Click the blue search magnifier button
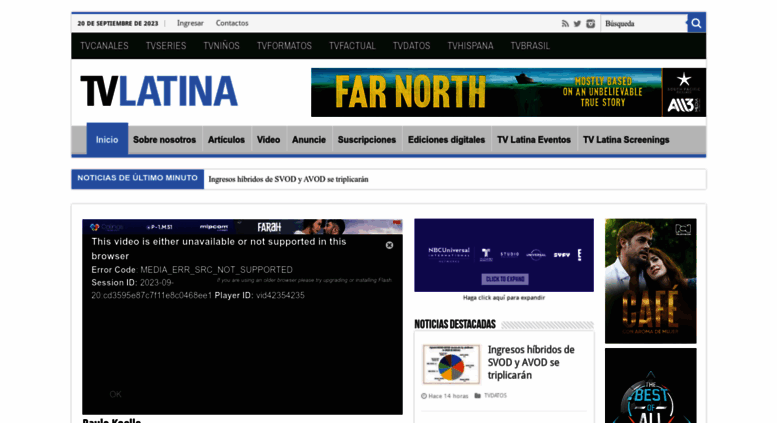The width and height of the screenshot is (777, 423). [696, 23]
